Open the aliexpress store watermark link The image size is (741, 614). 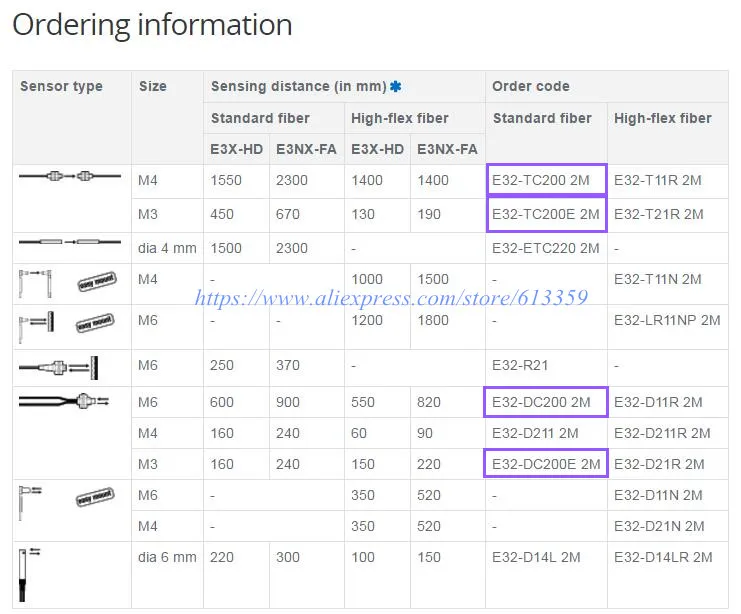coord(391,298)
